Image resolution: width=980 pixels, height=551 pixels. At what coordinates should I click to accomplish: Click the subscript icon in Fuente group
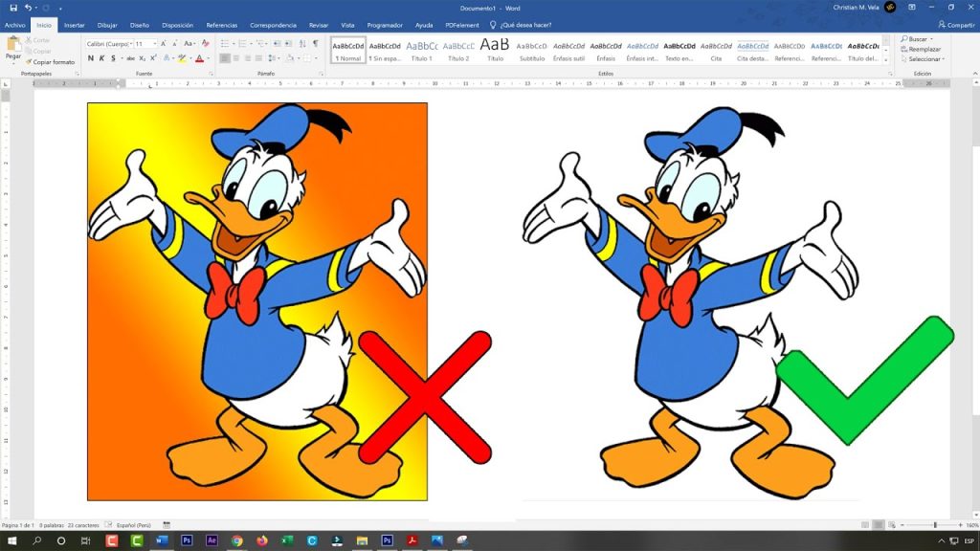click(x=142, y=58)
